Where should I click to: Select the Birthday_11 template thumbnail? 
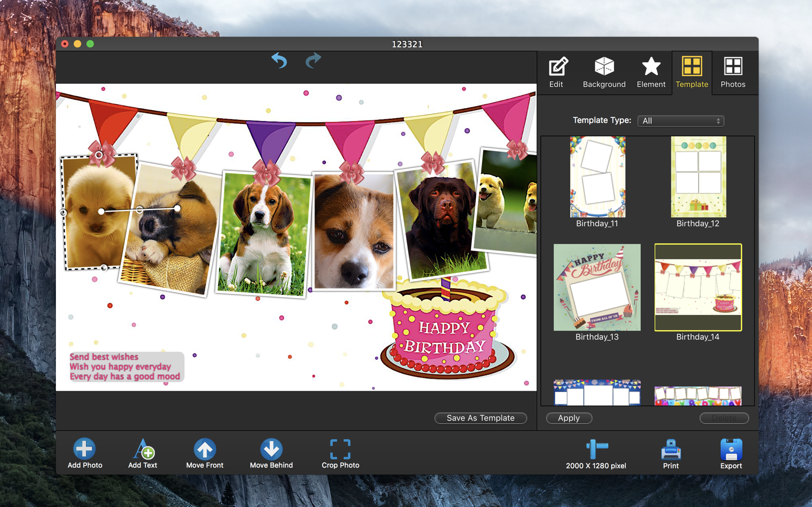click(597, 177)
